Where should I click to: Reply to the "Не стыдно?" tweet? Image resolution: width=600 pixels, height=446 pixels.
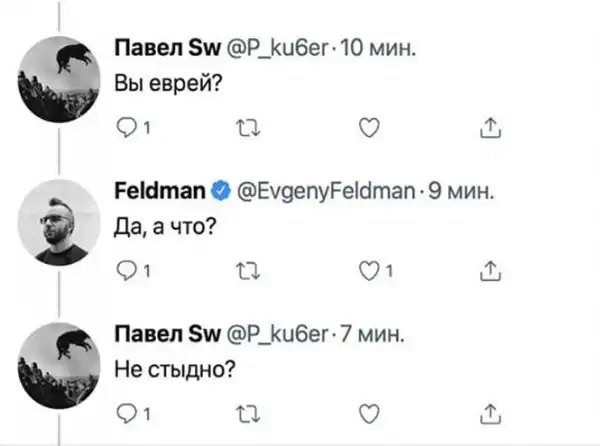(x=127, y=411)
